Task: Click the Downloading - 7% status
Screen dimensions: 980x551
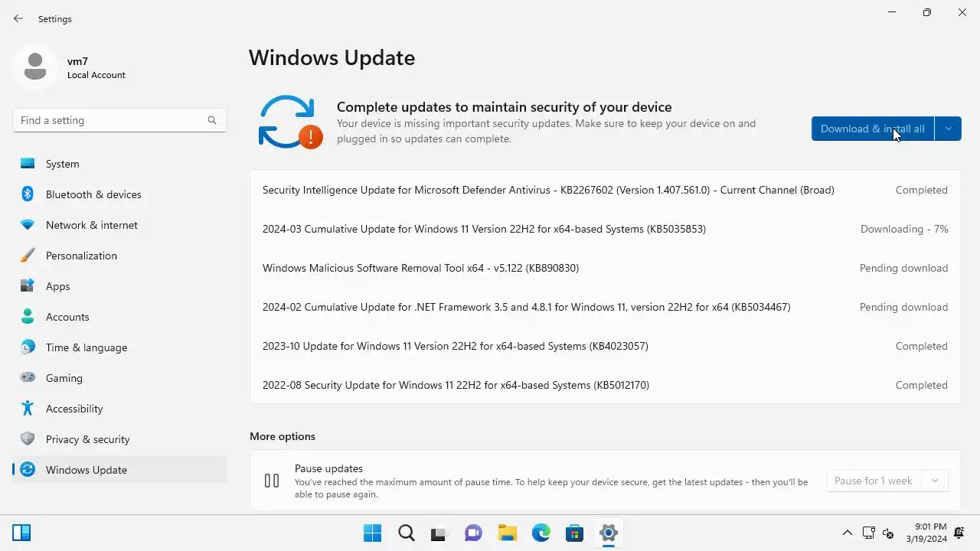Action: tap(904, 229)
